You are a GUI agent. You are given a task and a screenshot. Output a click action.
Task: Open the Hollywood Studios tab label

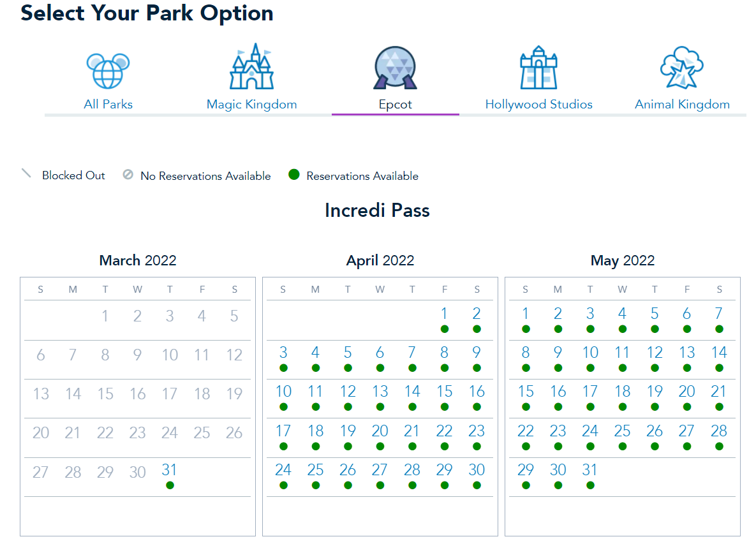click(x=538, y=105)
